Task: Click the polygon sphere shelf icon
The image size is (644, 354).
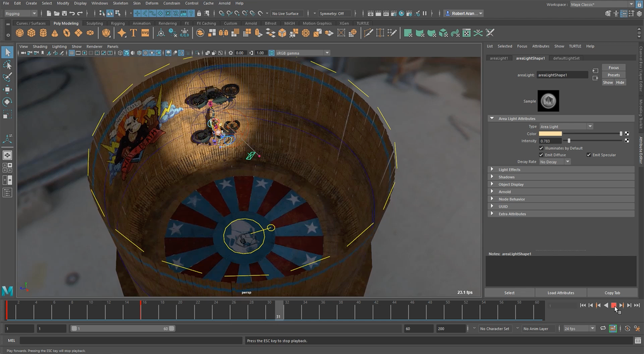Action: pyautogui.click(x=21, y=33)
